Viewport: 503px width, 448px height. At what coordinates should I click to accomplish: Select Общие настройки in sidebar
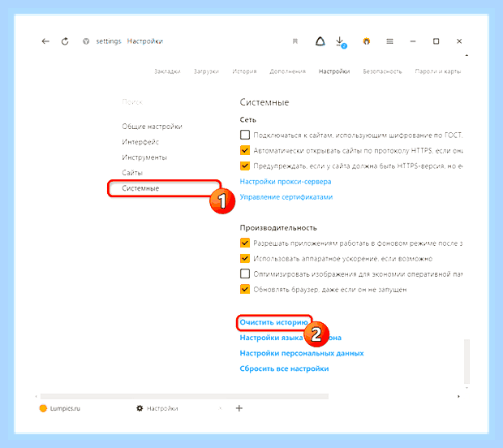coord(152,127)
